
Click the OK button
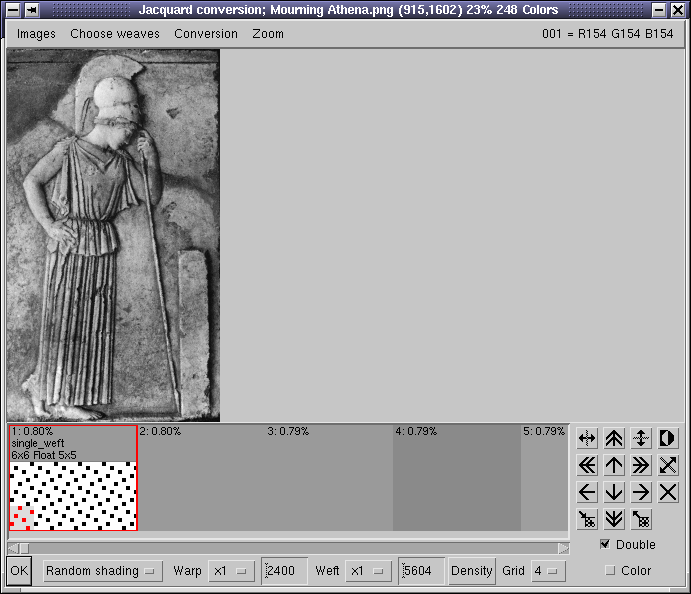coord(19,571)
